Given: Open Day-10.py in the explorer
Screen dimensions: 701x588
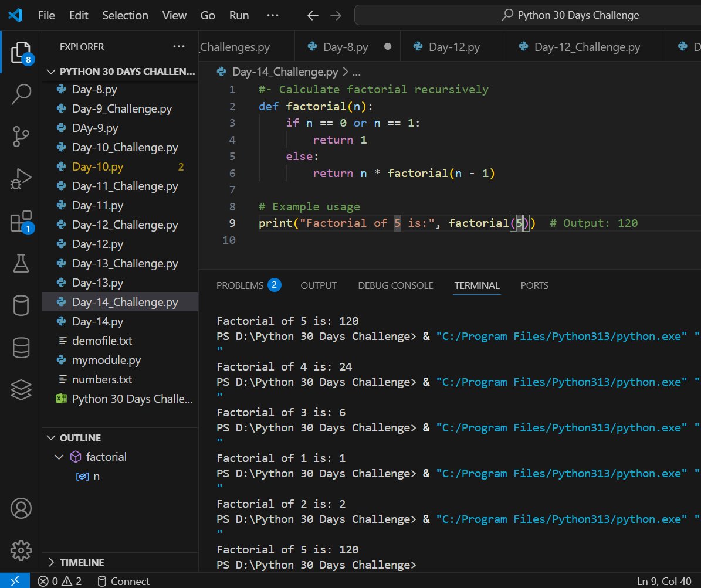Looking at the screenshot, I should 121,166.
